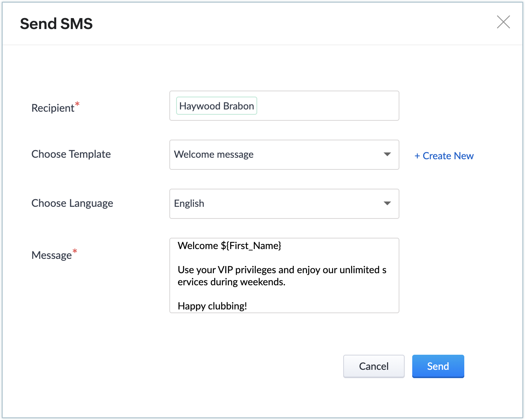Click the plus sign beside Create New
Viewport: 525px width, 420px height.
[x=417, y=156]
